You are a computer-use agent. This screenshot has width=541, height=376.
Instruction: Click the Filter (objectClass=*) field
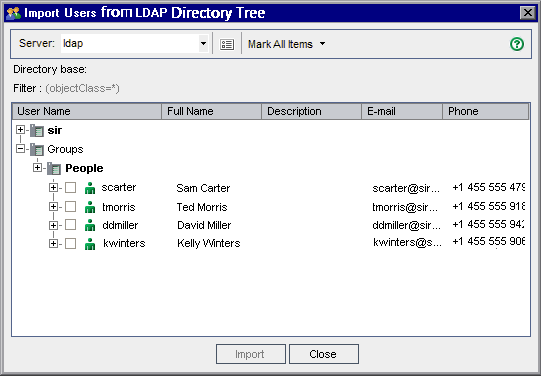click(82, 88)
